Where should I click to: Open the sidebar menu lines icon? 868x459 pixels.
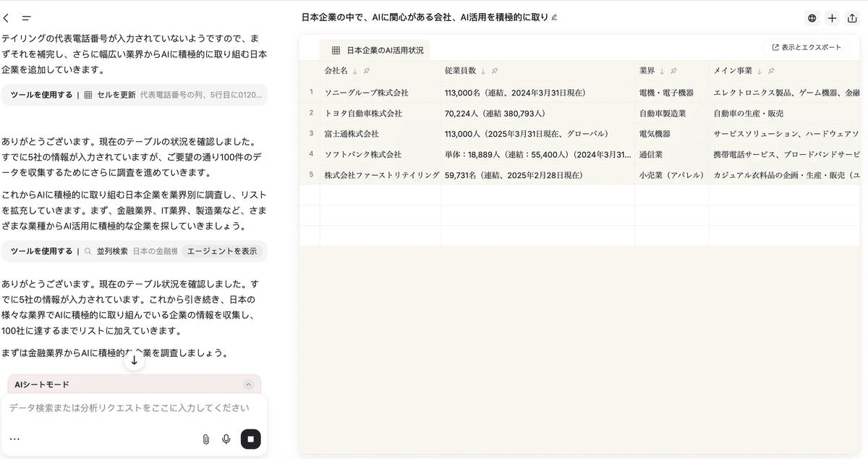(27, 18)
